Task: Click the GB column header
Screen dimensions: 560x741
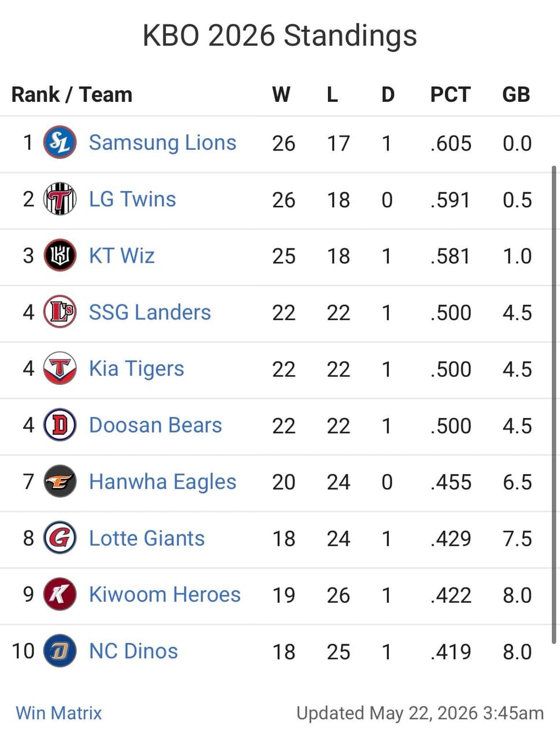Action: point(516,94)
